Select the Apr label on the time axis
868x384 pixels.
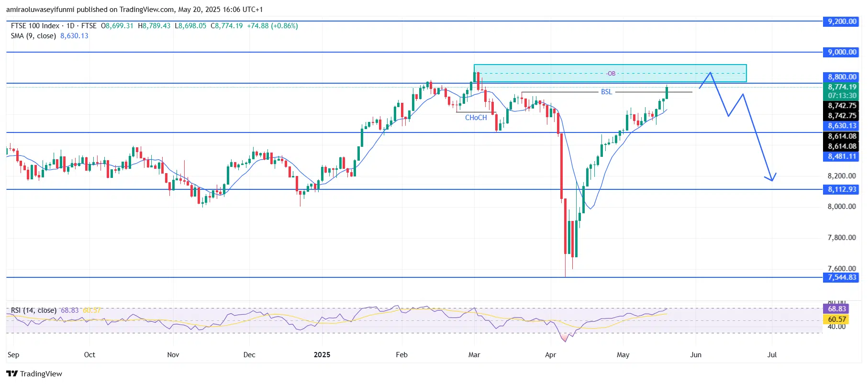click(x=550, y=355)
